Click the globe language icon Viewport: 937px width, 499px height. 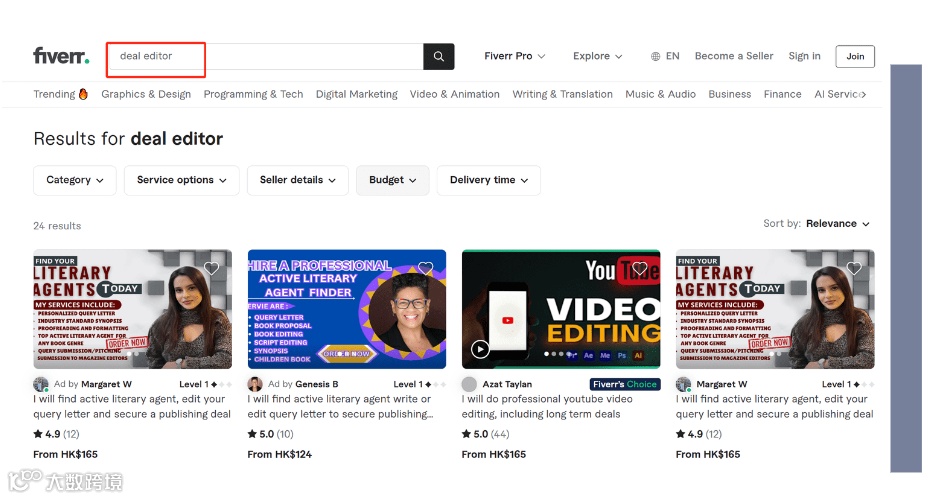click(656, 56)
